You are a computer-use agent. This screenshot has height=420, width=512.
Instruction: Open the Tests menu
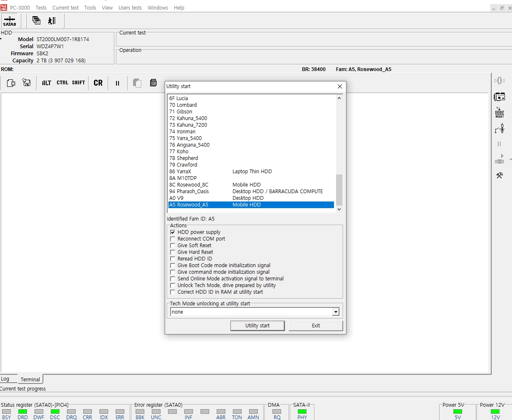[41, 7]
